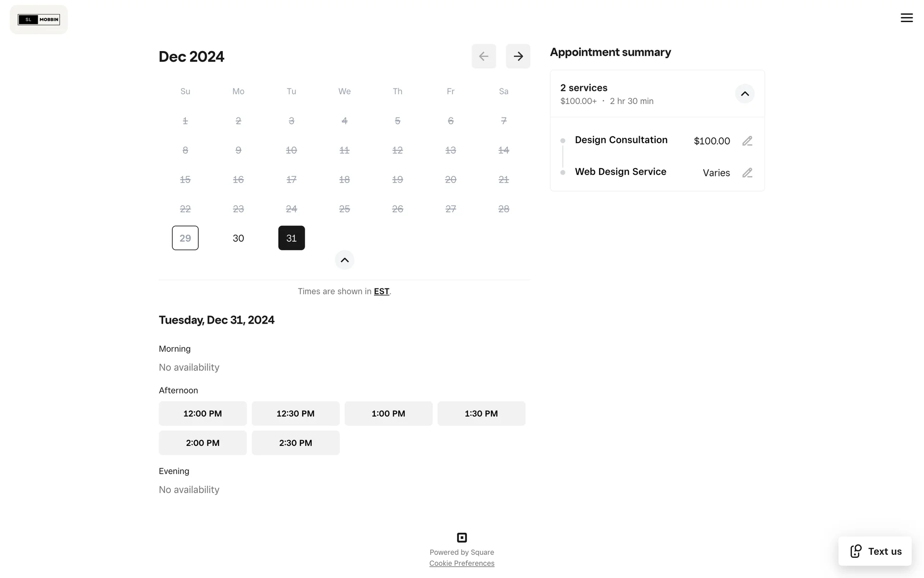Select December 30 on calendar
The image size is (924, 578).
click(238, 238)
